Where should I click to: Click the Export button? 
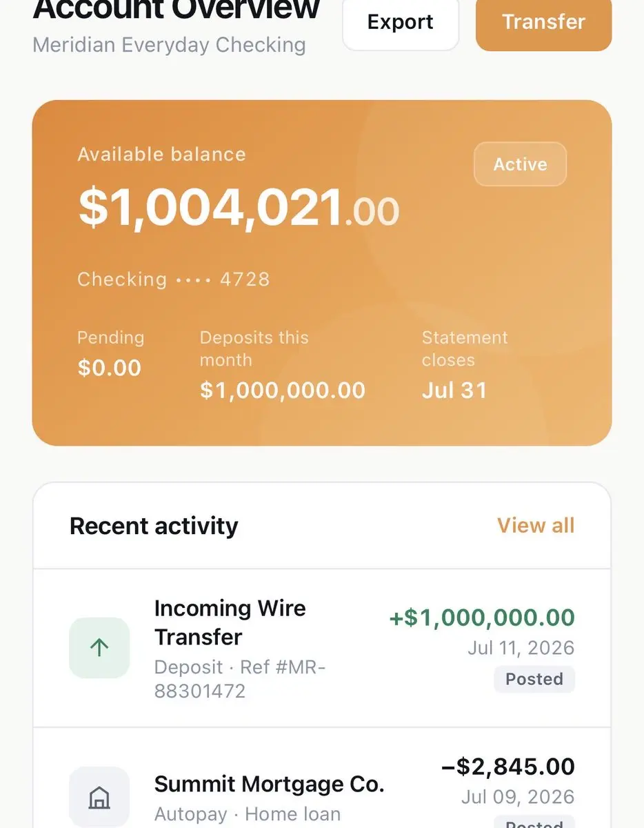401,22
